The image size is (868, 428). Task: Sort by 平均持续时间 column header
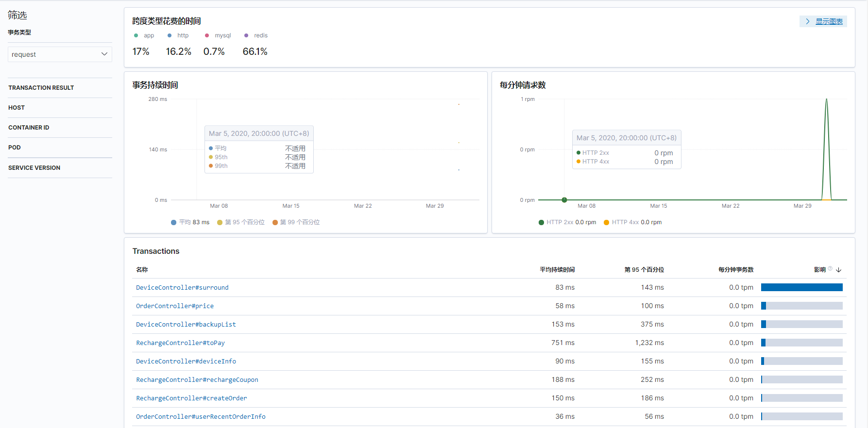click(x=557, y=270)
